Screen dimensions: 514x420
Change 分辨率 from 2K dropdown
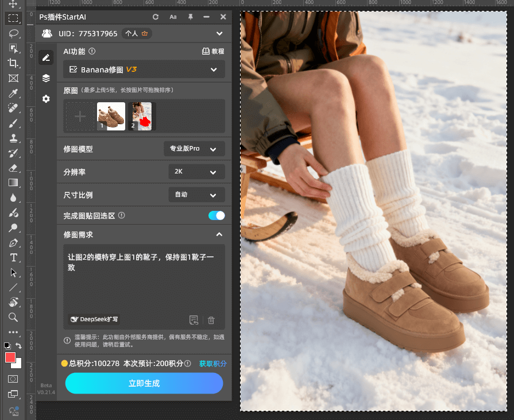tap(196, 171)
